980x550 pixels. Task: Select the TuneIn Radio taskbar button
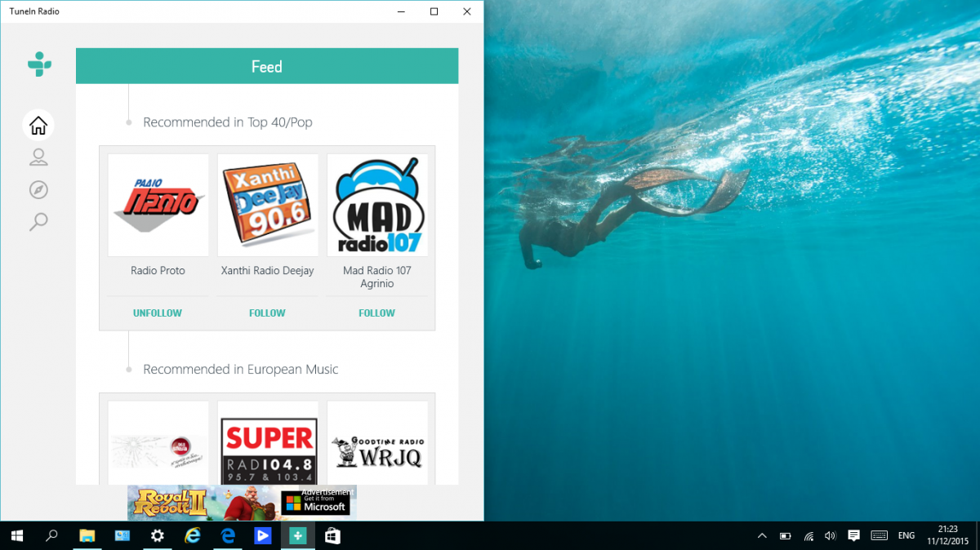[x=298, y=536]
